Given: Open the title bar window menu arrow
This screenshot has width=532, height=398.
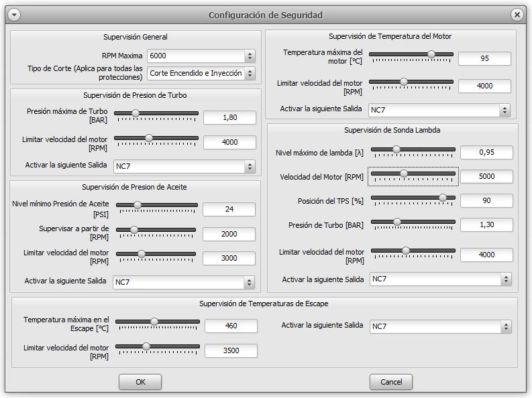Looking at the screenshot, I should (x=14, y=15).
